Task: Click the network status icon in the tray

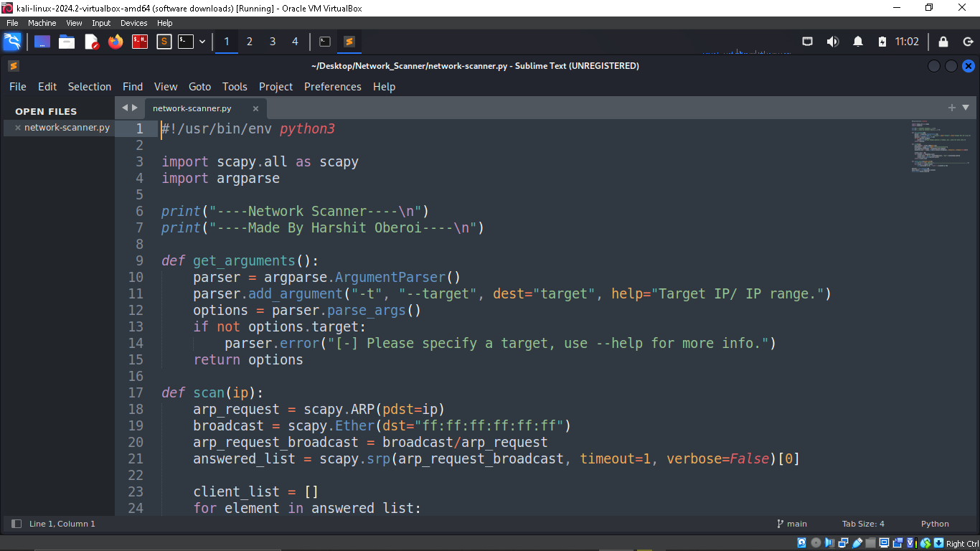Action: 808,41
